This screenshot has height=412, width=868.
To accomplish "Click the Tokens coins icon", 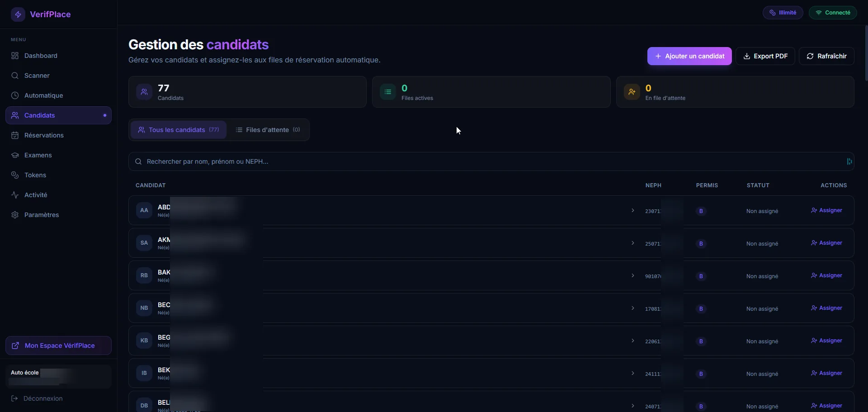I will [15, 175].
